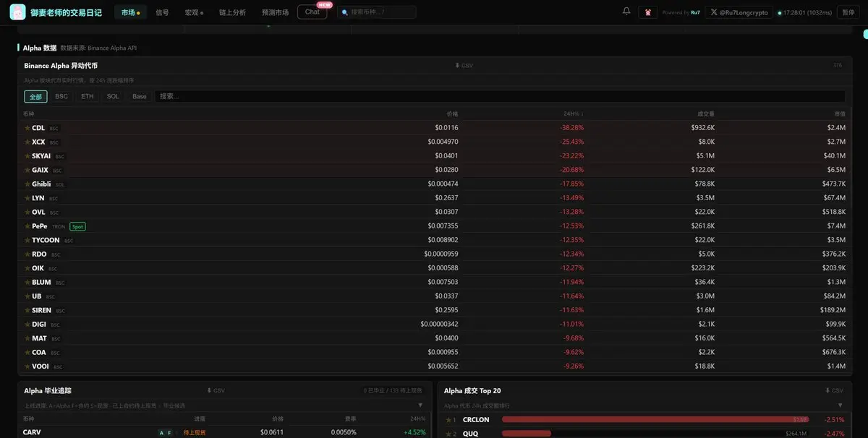The image size is (868, 438).
Task: Sort table by 价格 column header
Action: coord(452,113)
